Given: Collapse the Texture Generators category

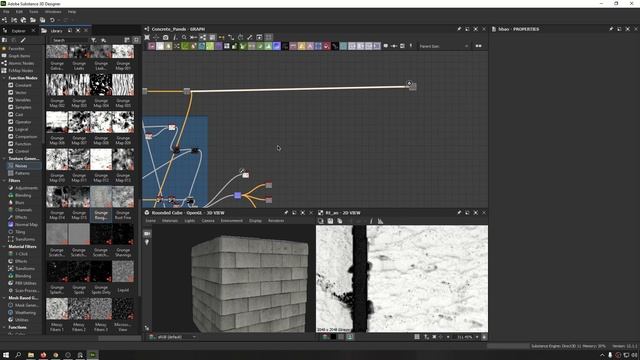Looking at the screenshot, I should tap(4, 158).
